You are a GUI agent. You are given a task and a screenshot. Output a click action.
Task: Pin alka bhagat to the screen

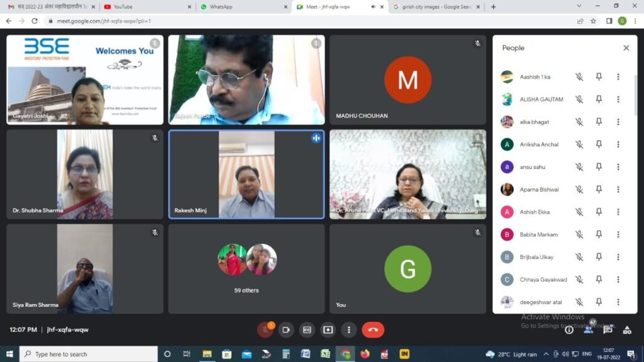pos(599,122)
